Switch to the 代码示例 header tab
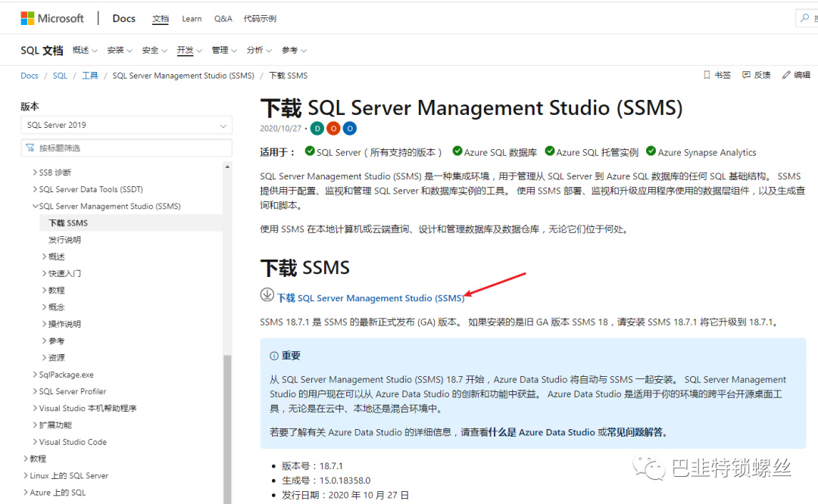The width and height of the screenshot is (818, 504). [260, 19]
